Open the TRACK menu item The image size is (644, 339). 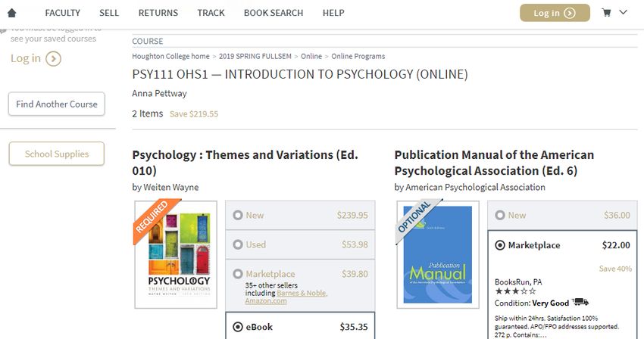pyautogui.click(x=211, y=13)
